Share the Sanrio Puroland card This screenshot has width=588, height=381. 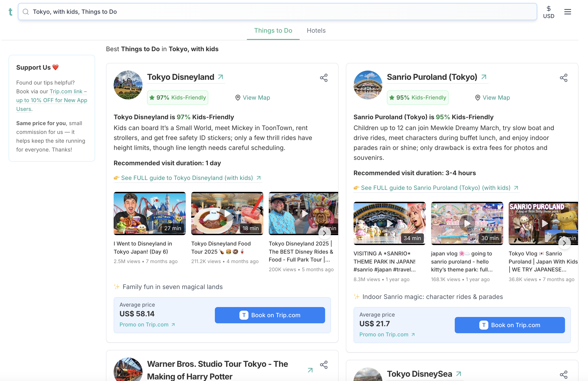pyautogui.click(x=564, y=78)
